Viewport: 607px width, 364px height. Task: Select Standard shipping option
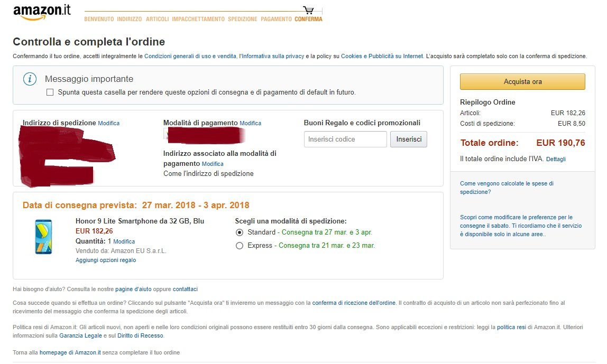tap(239, 232)
